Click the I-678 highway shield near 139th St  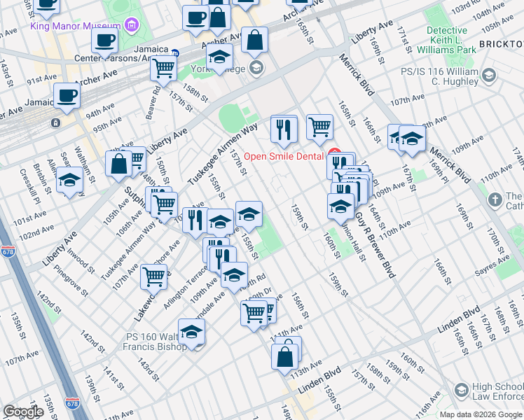click(x=73, y=403)
